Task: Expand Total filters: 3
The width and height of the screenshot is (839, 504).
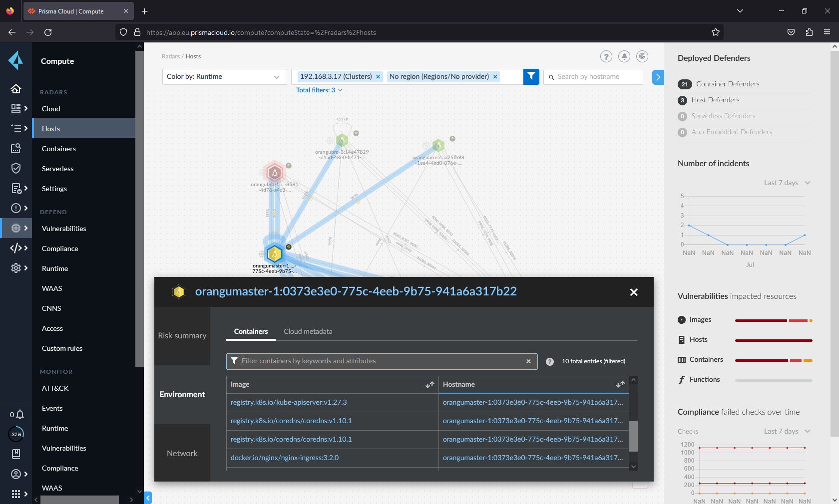Action: [319, 90]
